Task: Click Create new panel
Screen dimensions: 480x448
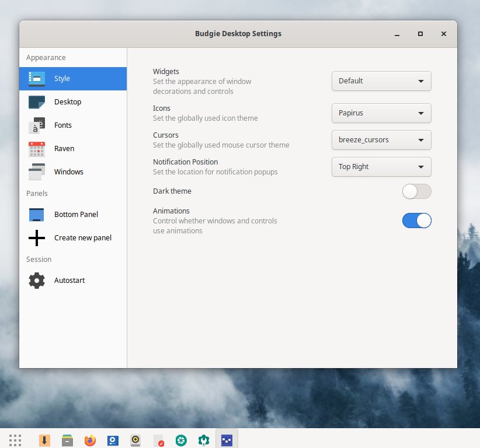Action: click(x=82, y=237)
